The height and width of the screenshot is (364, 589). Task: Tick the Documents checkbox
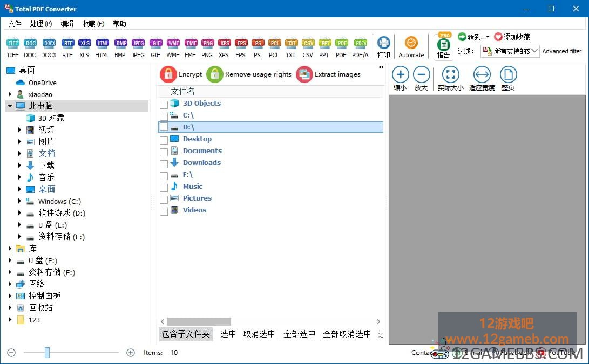[164, 153]
